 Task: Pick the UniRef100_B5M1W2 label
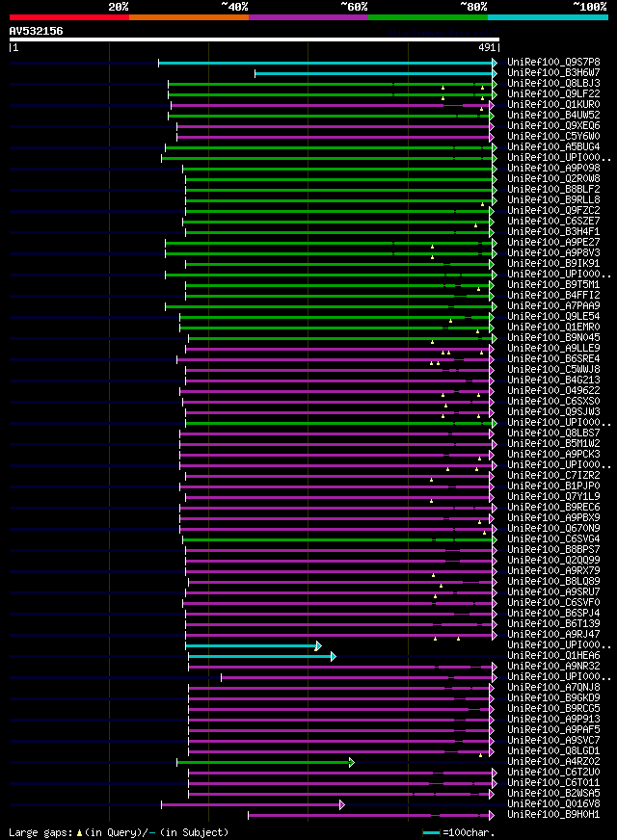pyautogui.click(x=553, y=443)
